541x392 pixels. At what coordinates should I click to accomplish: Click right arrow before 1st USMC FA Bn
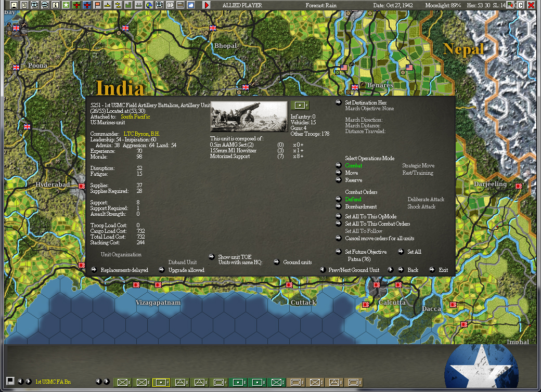pos(29,381)
